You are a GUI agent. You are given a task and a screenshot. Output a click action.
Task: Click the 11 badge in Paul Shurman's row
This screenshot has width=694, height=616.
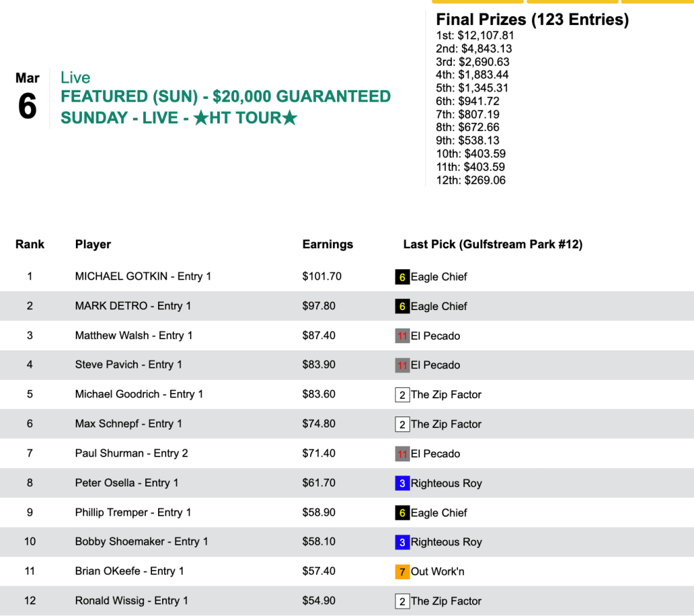coord(402,454)
